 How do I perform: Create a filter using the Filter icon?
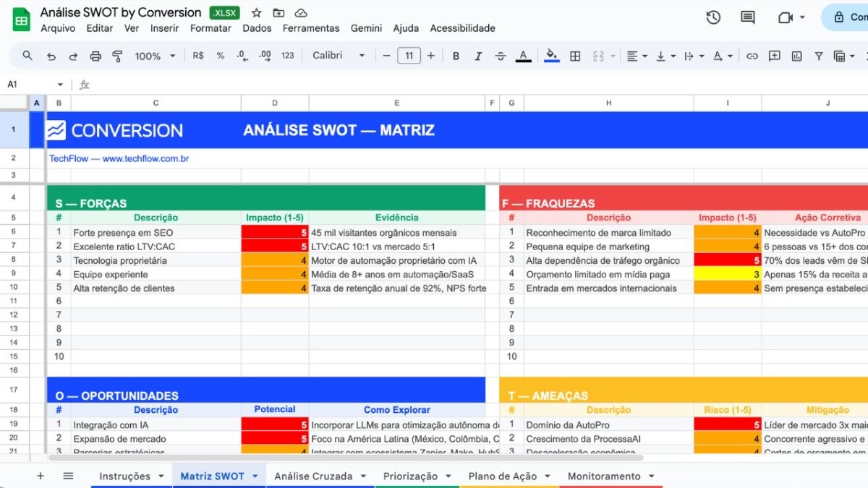tap(818, 56)
